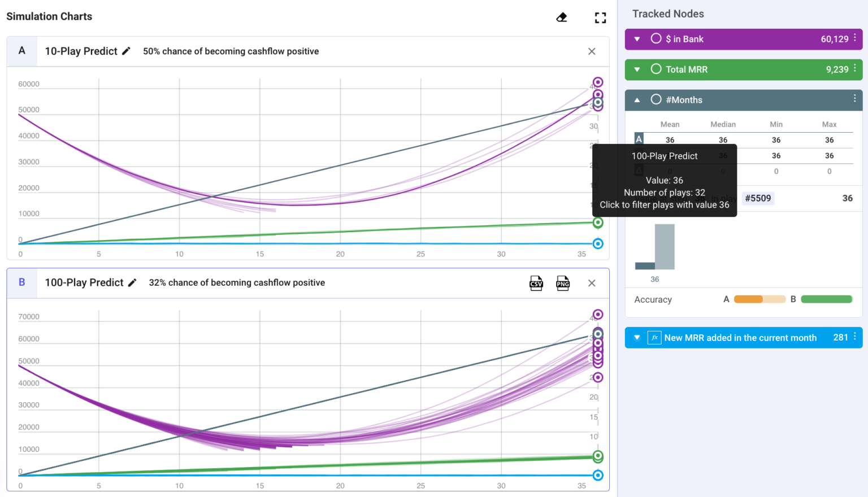Select the A chart badge

(x=21, y=51)
